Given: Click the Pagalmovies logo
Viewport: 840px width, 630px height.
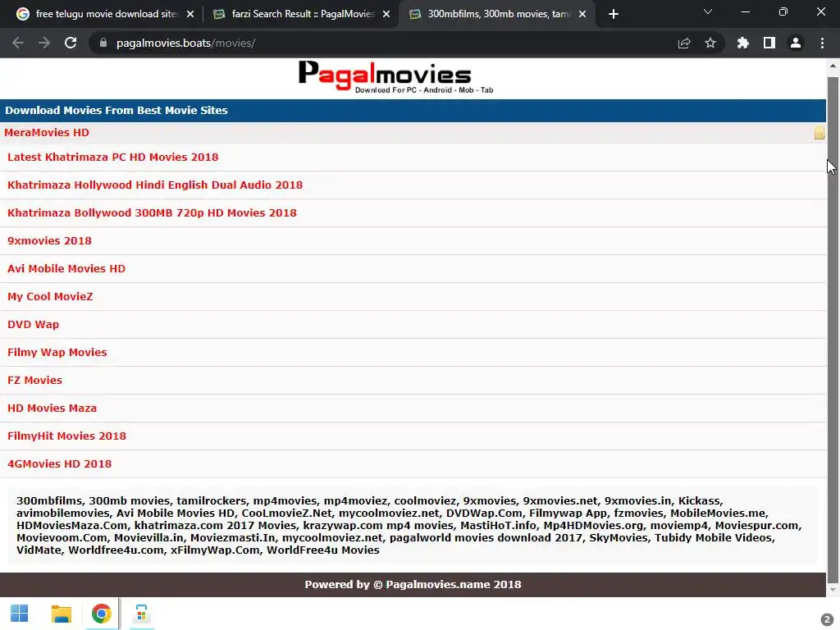Looking at the screenshot, I should click(396, 78).
